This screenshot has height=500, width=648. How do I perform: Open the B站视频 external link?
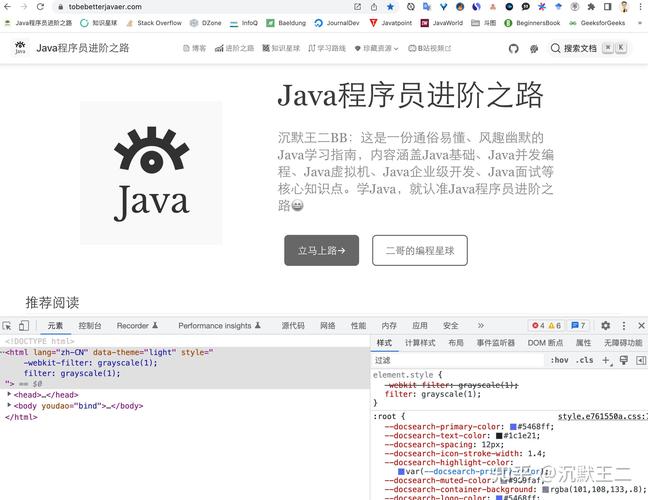(x=430, y=48)
